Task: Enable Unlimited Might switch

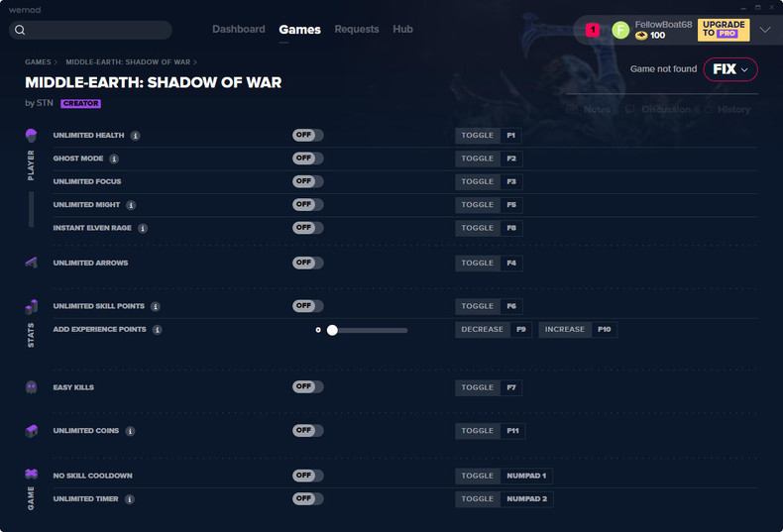Action: click(307, 205)
